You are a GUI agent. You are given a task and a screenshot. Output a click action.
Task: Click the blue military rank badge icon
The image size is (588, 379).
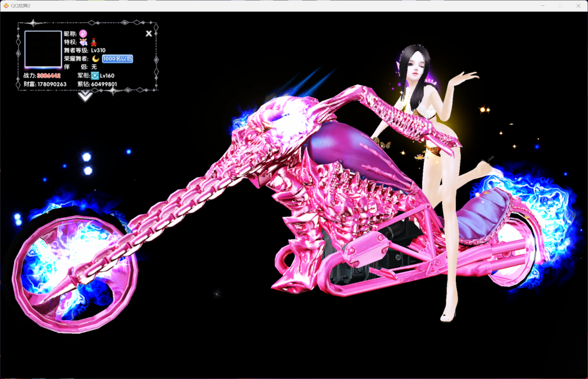[x=95, y=75]
